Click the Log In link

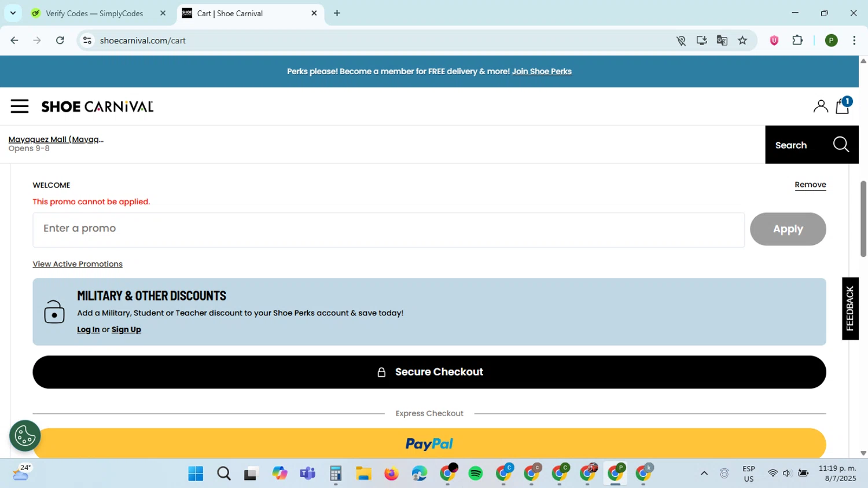tap(88, 329)
